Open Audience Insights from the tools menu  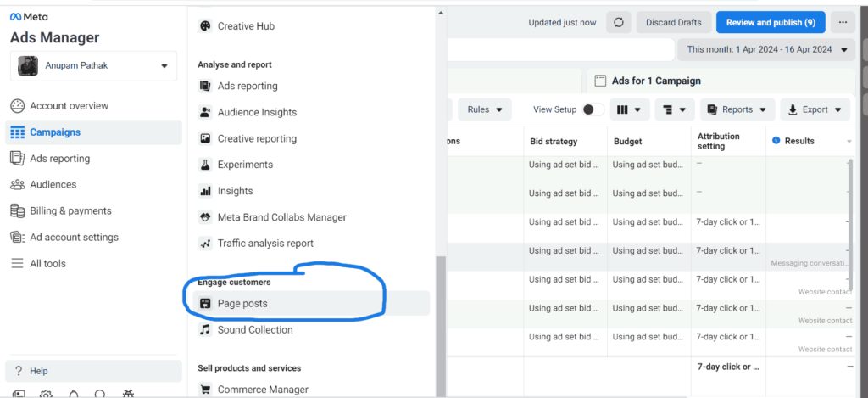[x=257, y=112]
